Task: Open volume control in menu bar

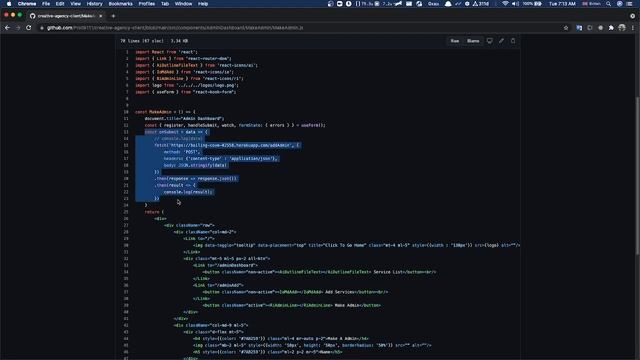Action: pos(516,4)
